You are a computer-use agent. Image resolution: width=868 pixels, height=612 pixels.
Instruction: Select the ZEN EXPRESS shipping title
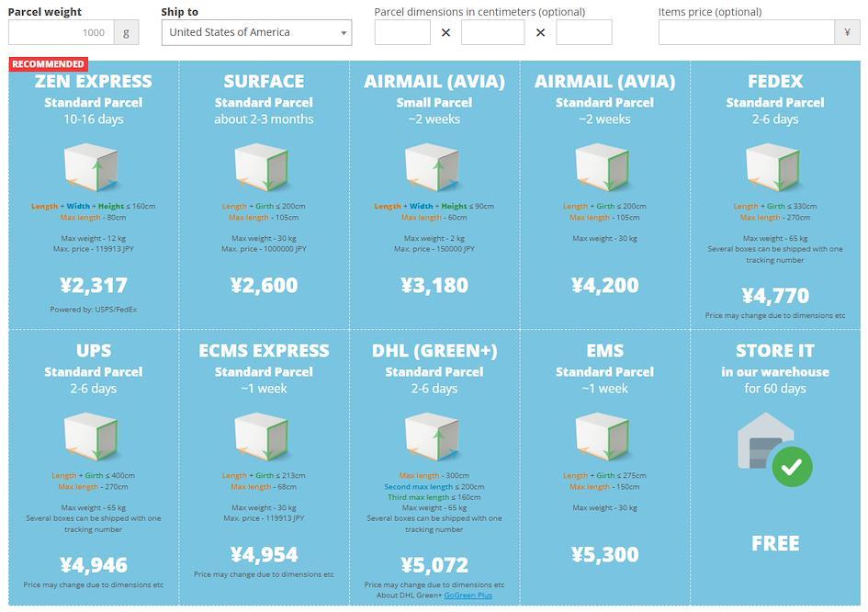93,81
